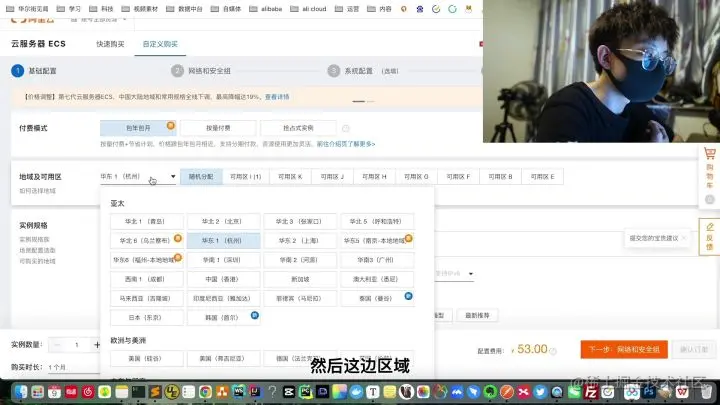
Task: Choose 可用区 J zone
Action: pyautogui.click(x=332, y=176)
